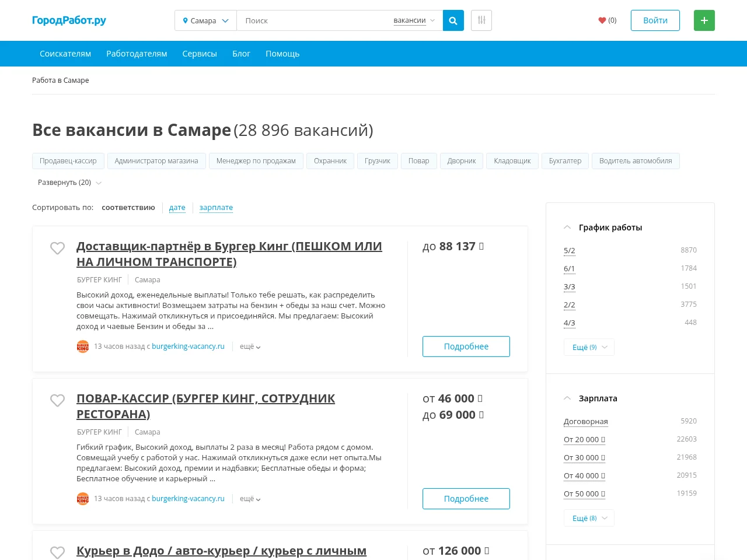The image size is (747, 560).
Task: Select the Кладовщик tag
Action: pos(512,161)
